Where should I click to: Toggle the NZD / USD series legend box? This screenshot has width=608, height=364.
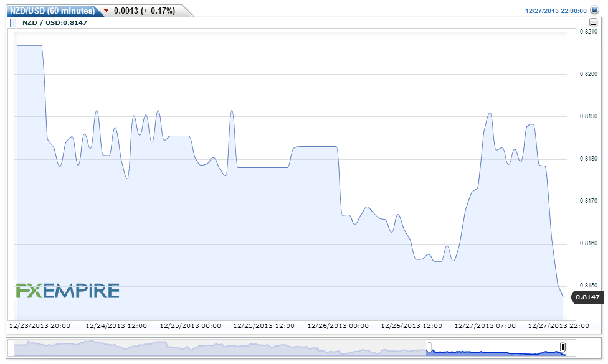point(13,23)
